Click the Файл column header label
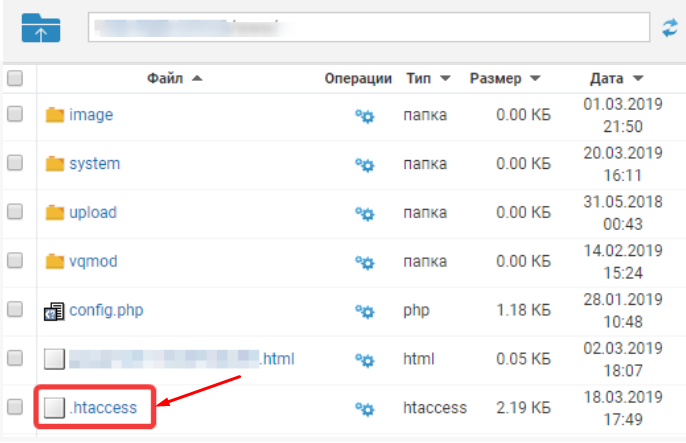The width and height of the screenshot is (686, 443). tap(165, 79)
